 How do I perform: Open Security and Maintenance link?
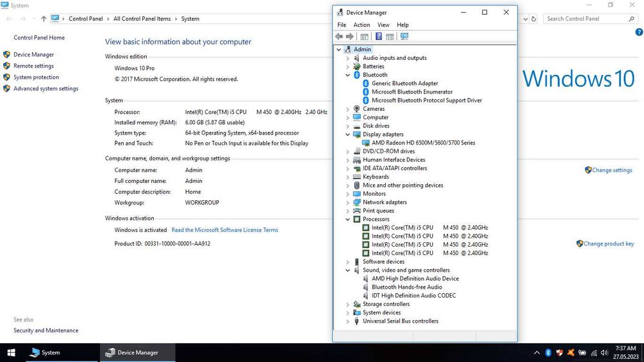[46, 330]
